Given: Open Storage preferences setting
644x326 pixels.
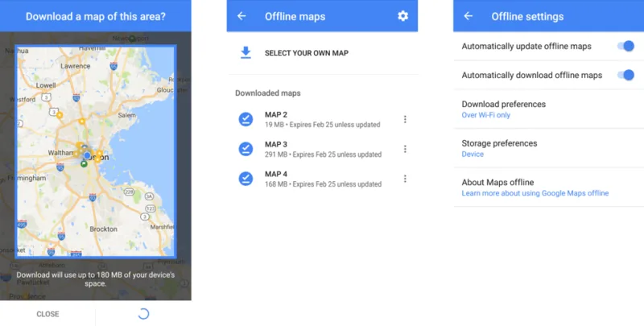Looking at the screenshot, I should pyautogui.click(x=549, y=148).
